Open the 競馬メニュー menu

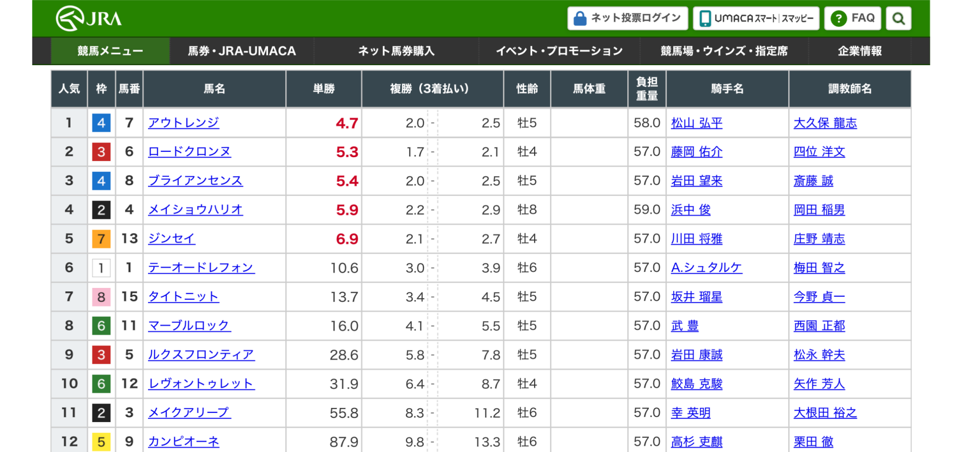coord(110,51)
